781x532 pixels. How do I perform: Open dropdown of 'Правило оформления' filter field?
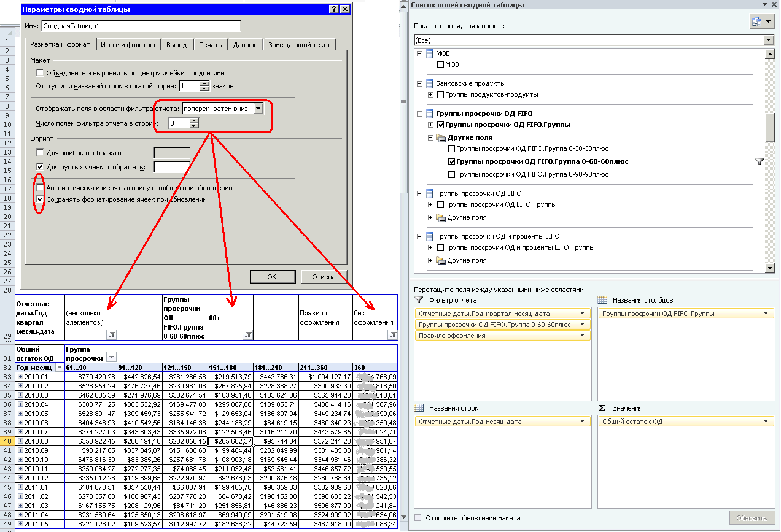coord(582,336)
